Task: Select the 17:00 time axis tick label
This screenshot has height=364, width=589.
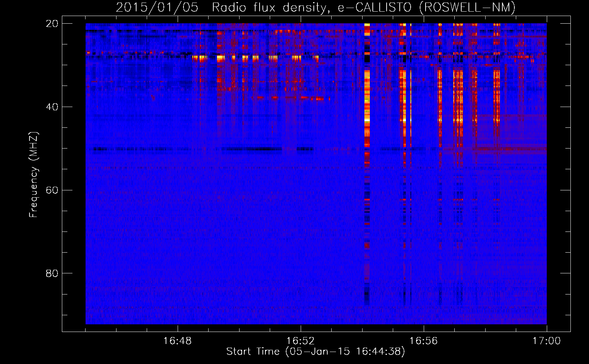Action: (x=547, y=341)
